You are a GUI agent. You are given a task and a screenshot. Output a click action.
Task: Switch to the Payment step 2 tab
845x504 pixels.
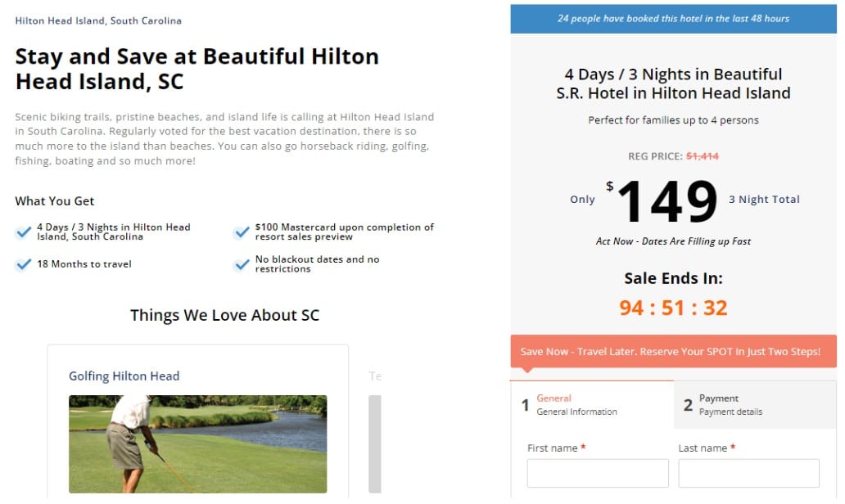click(x=755, y=405)
